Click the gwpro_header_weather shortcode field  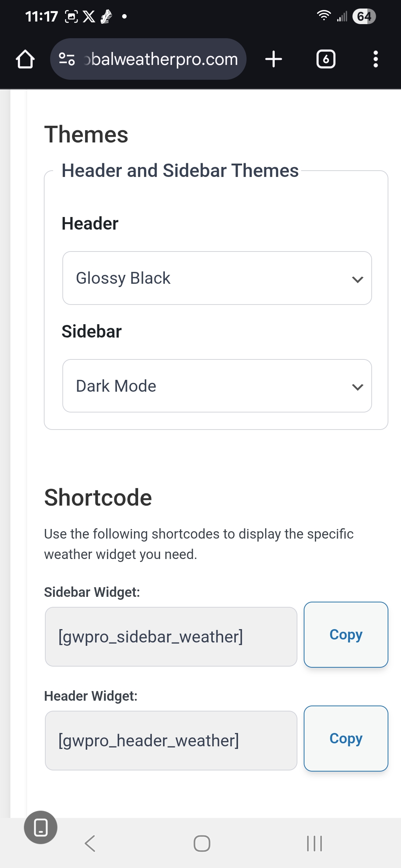point(171,740)
